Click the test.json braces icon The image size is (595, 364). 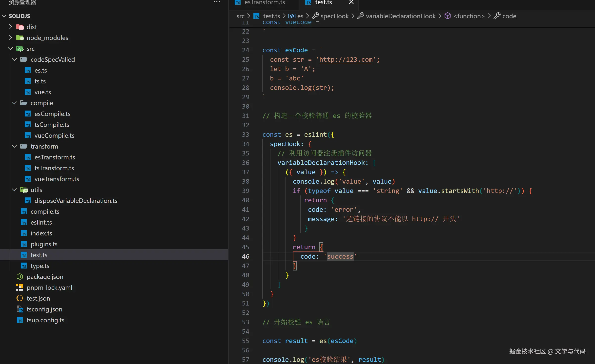click(x=20, y=298)
